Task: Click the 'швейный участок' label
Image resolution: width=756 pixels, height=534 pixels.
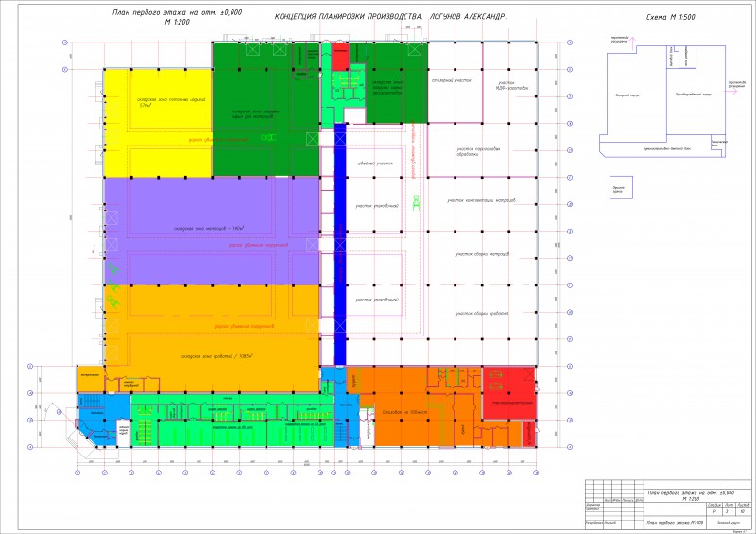Action: [374, 164]
